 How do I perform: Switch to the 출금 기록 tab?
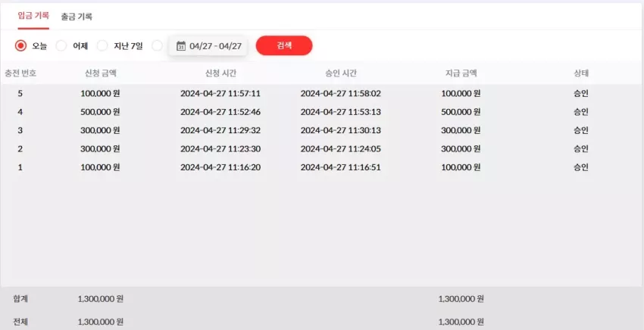(77, 17)
